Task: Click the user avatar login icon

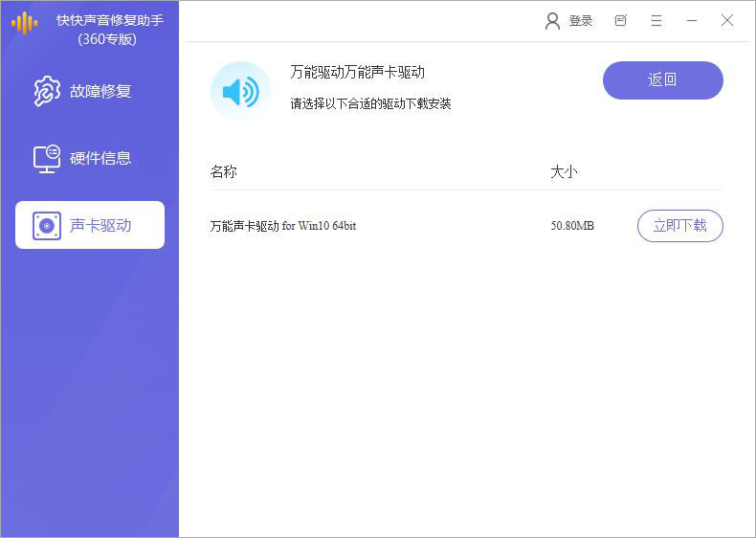Action: (x=552, y=21)
